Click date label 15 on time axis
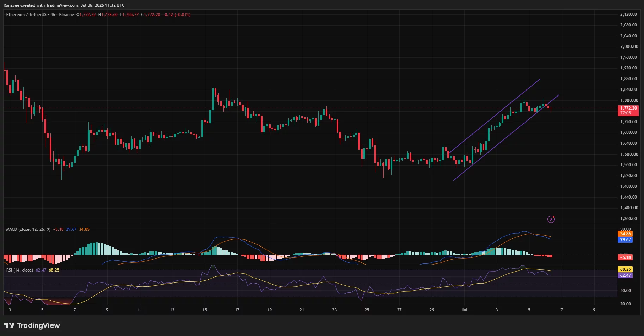This screenshot has height=336, width=644. pyautogui.click(x=204, y=310)
